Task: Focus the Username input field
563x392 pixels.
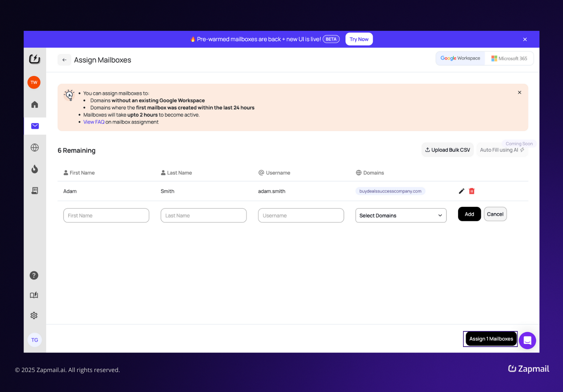Action: (301, 215)
